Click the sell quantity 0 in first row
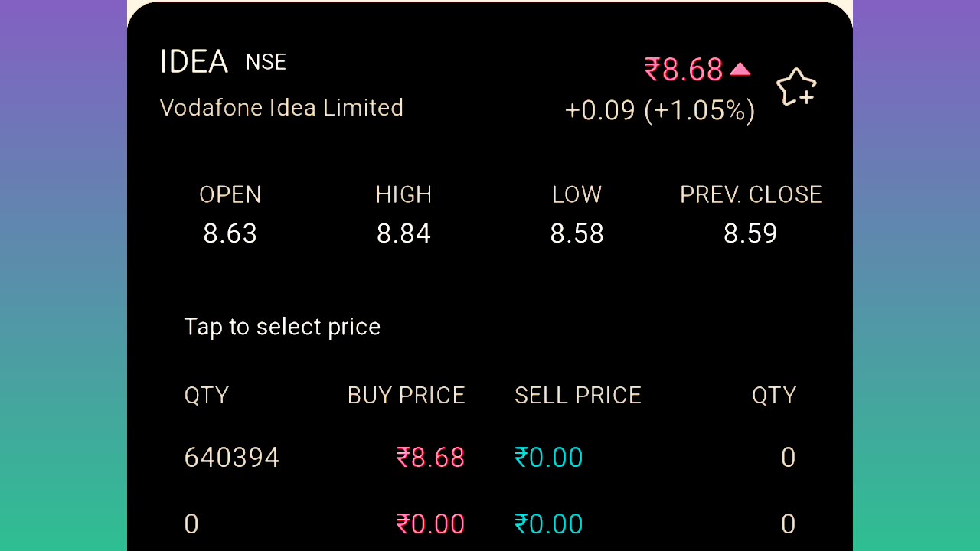This screenshot has height=551, width=980. pos(788,458)
